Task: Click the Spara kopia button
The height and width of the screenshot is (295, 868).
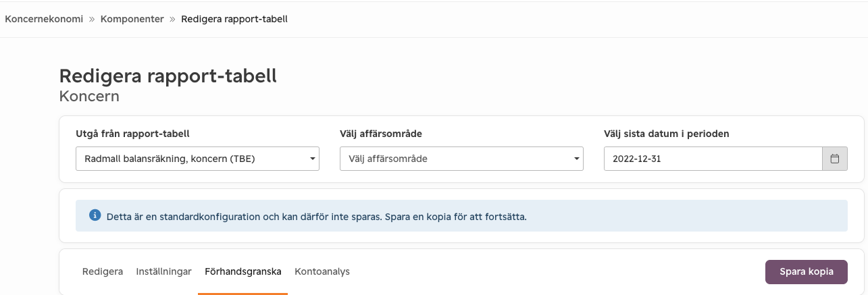Action: (x=806, y=271)
